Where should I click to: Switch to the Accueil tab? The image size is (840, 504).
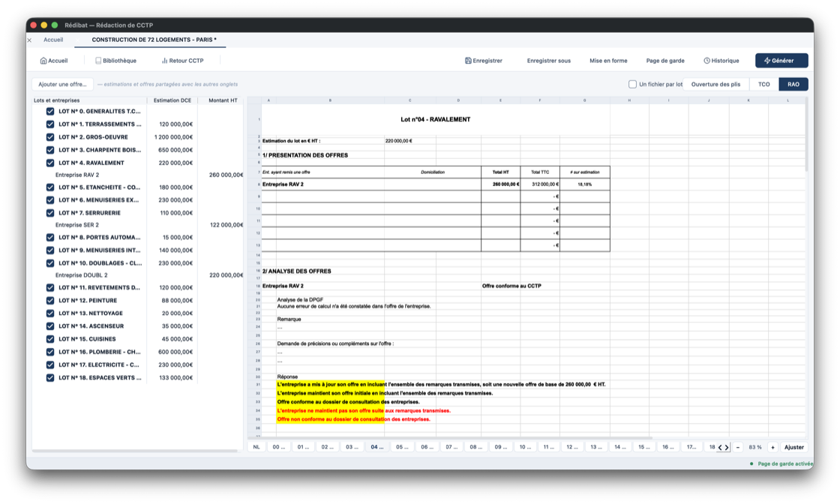53,40
